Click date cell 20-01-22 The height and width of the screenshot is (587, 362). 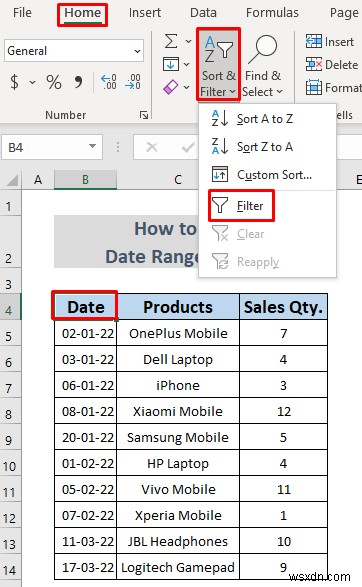(85, 437)
